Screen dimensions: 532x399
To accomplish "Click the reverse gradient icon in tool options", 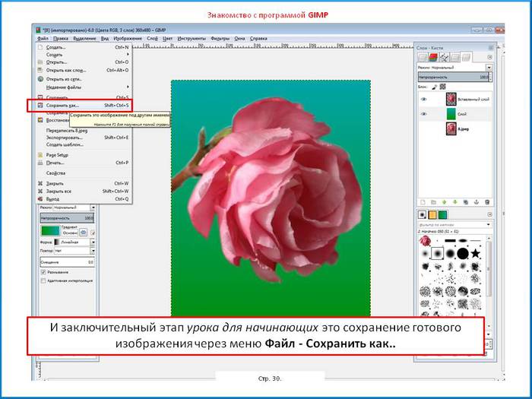I will (x=84, y=232).
